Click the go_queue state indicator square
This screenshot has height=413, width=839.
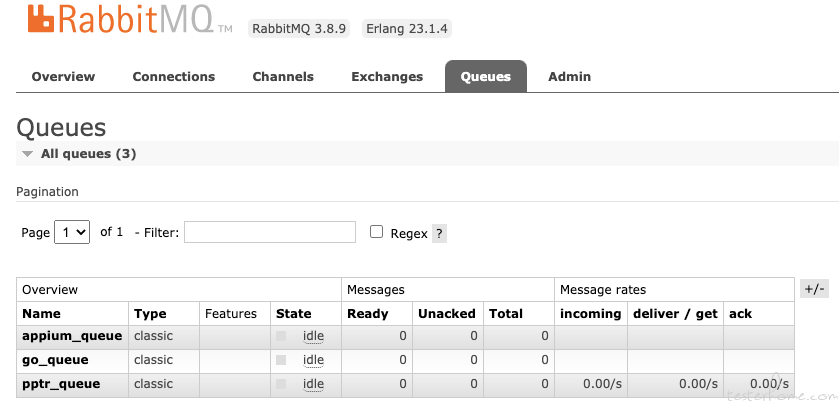coord(281,360)
